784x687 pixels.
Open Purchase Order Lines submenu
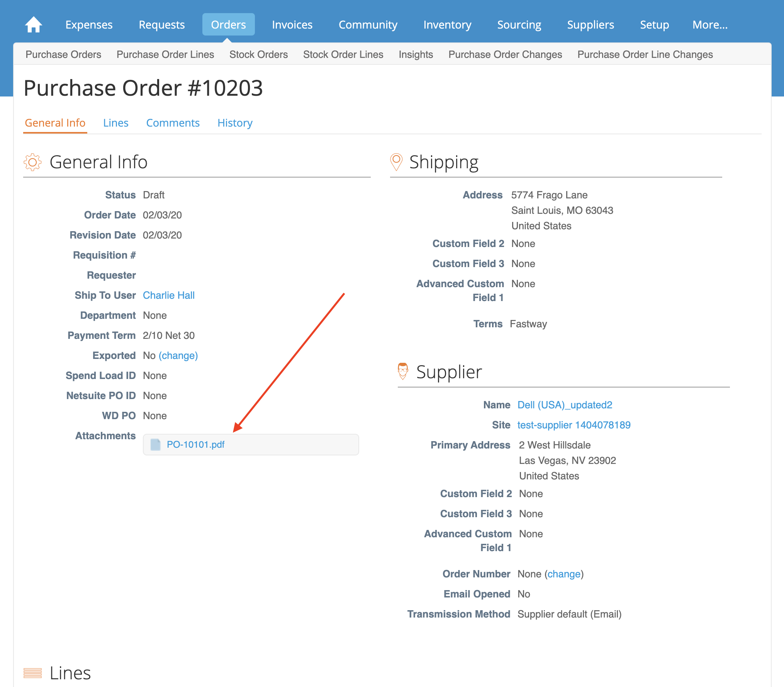[x=165, y=54]
